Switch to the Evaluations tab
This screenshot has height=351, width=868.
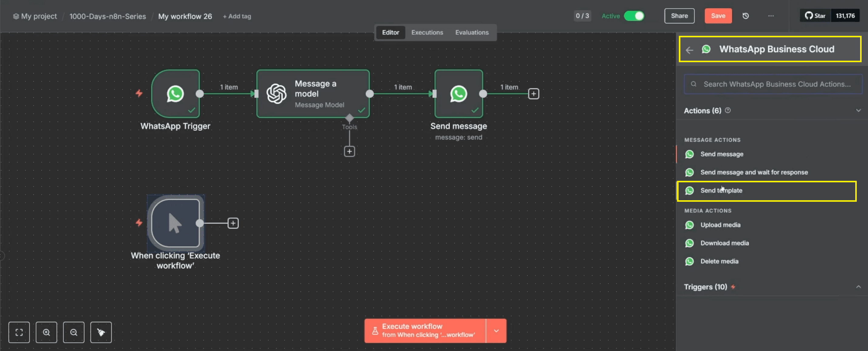pyautogui.click(x=472, y=32)
